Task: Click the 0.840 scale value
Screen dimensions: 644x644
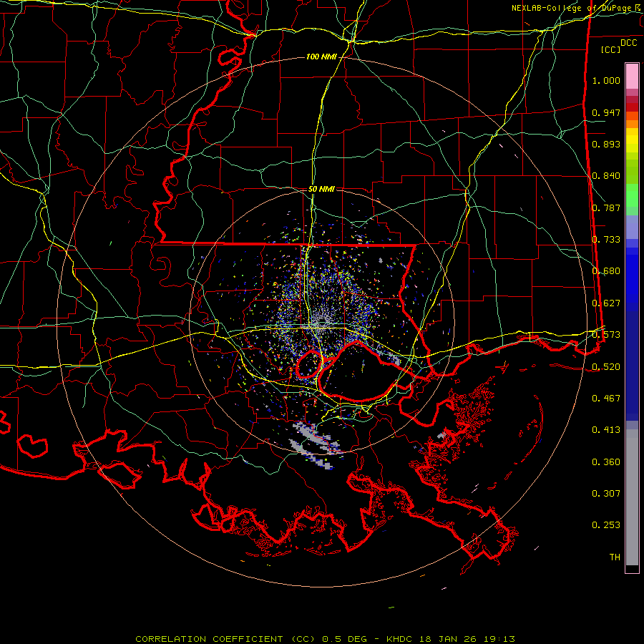Action: 606,176
